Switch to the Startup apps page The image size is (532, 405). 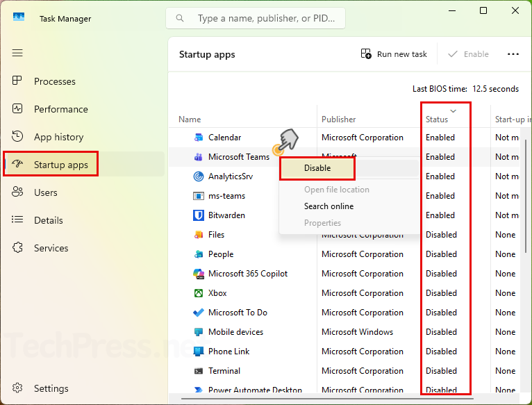tap(84, 165)
